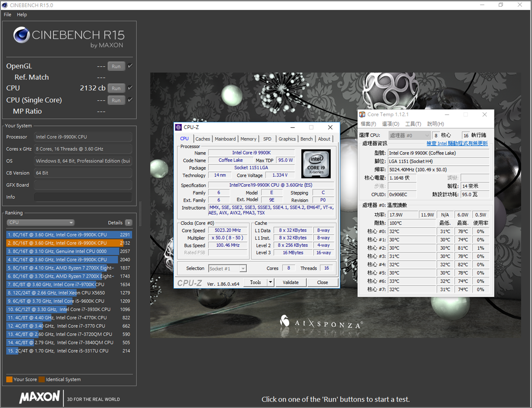Click the Intel driver update check link
The width and height of the screenshot is (532, 408).
point(457,143)
